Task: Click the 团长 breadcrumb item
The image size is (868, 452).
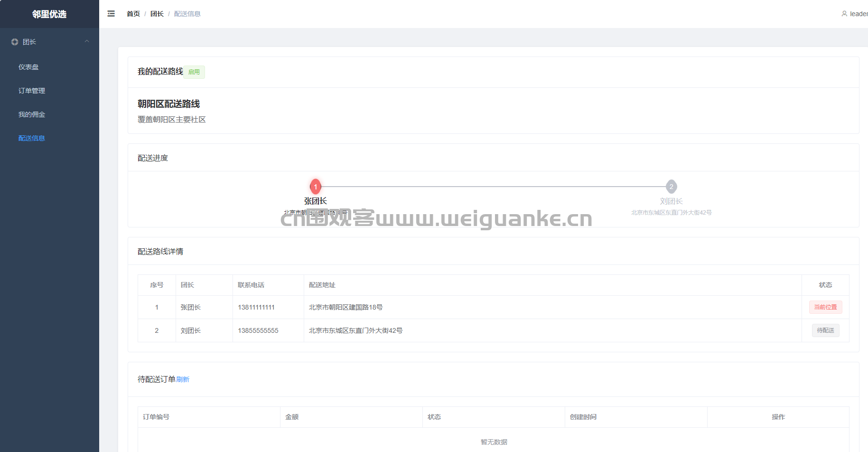Action: [x=157, y=14]
